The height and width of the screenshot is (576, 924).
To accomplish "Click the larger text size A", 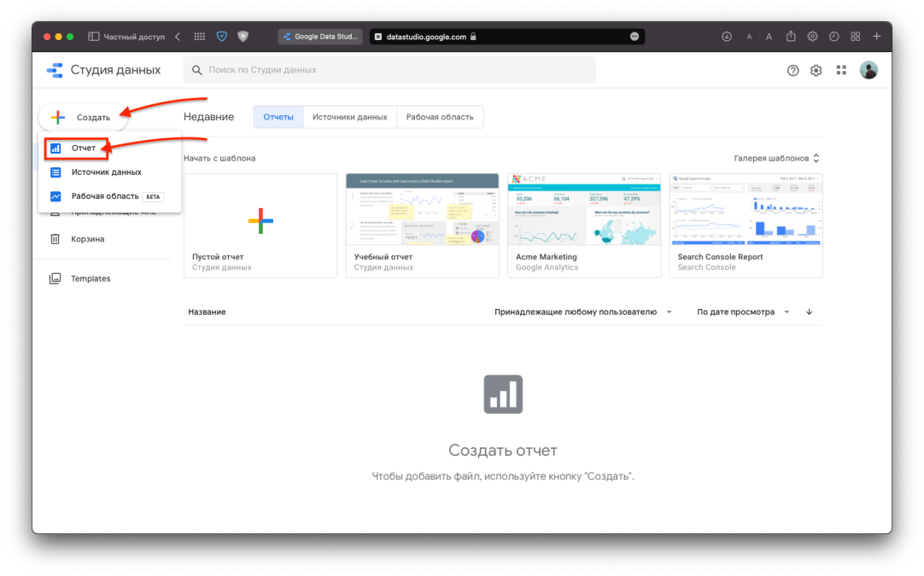I will [x=769, y=37].
